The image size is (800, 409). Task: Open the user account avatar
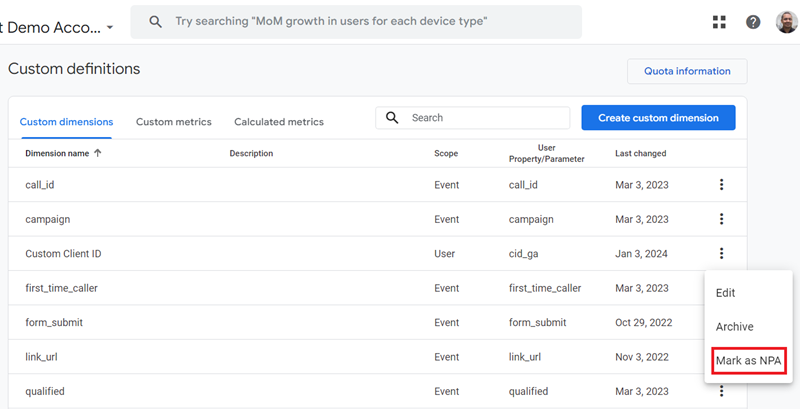pos(786,22)
